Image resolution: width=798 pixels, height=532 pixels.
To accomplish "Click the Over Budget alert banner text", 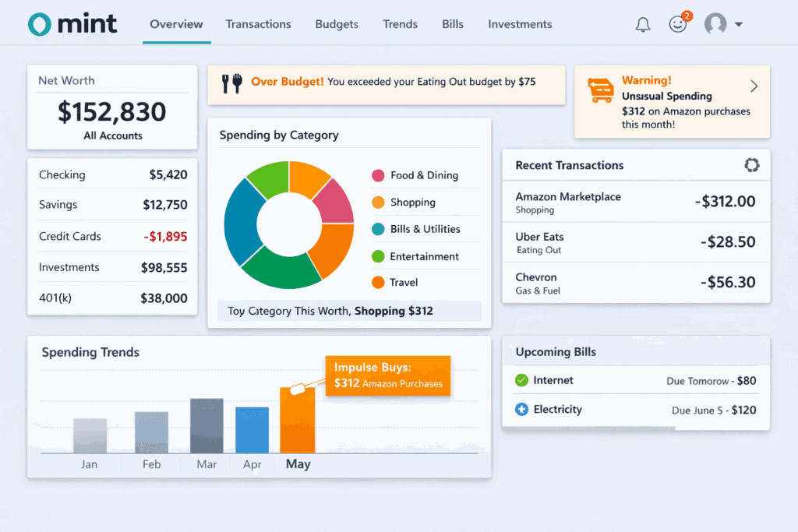I will (393, 81).
